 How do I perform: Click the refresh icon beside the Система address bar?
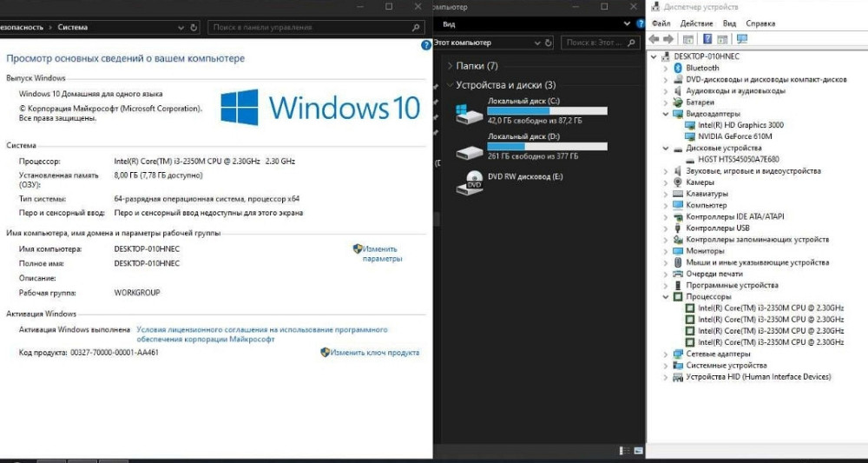(x=195, y=28)
